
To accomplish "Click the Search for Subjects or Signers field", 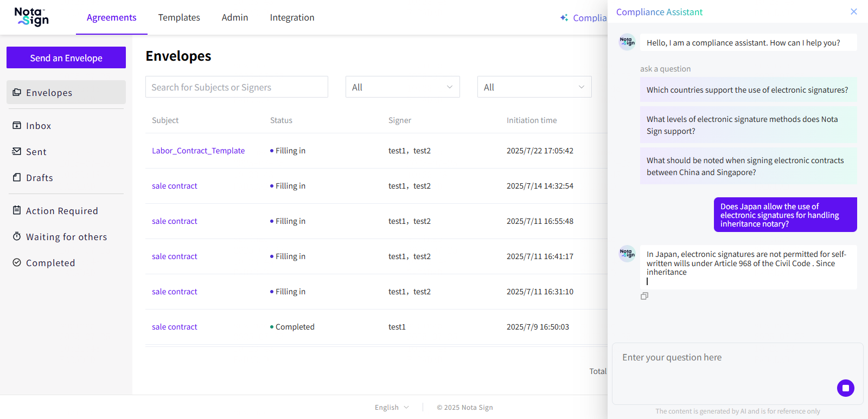I will [x=237, y=87].
